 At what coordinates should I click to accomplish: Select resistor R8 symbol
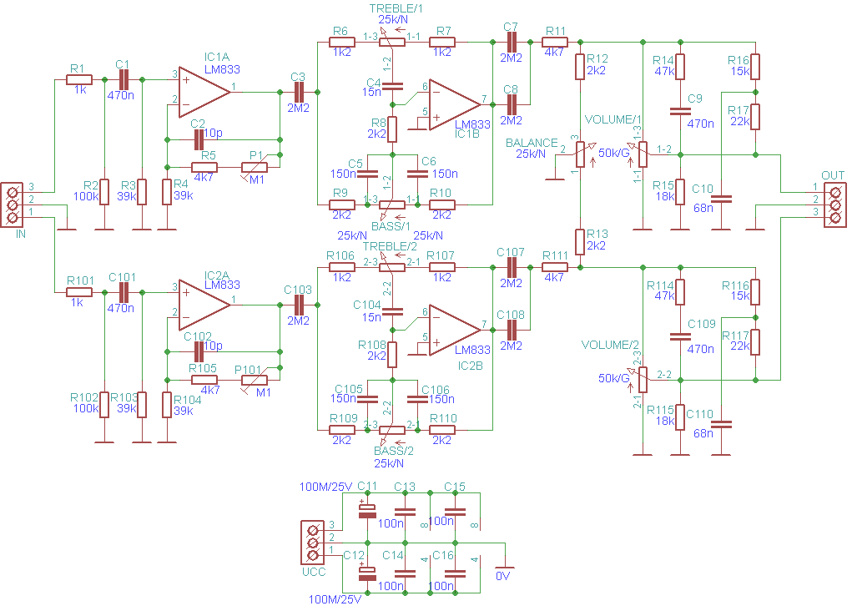click(x=392, y=129)
